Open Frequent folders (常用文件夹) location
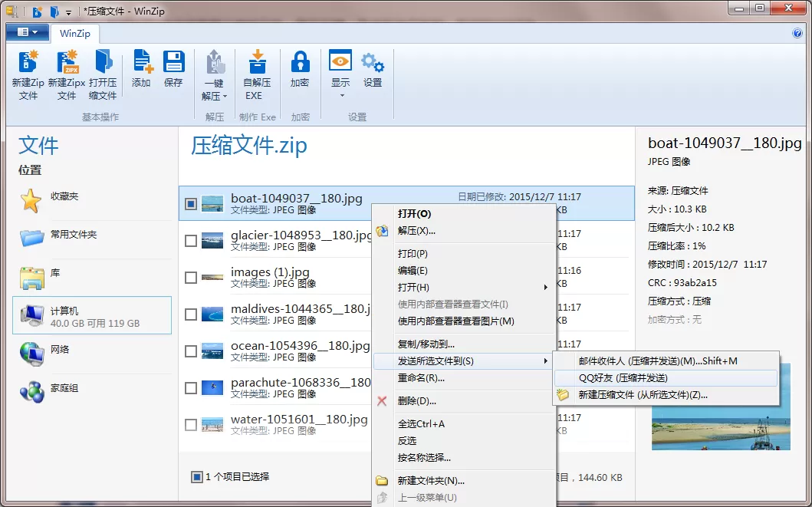812x507 pixels. click(x=32, y=238)
